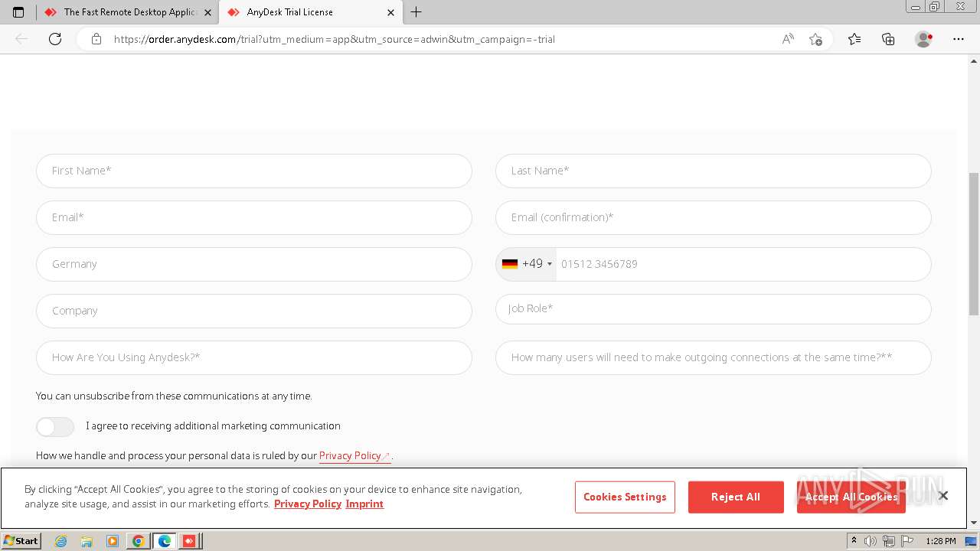This screenshot has width=980, height=551.
Task: Add this page to favorites star icon
Action: click(x=815, y=39)
